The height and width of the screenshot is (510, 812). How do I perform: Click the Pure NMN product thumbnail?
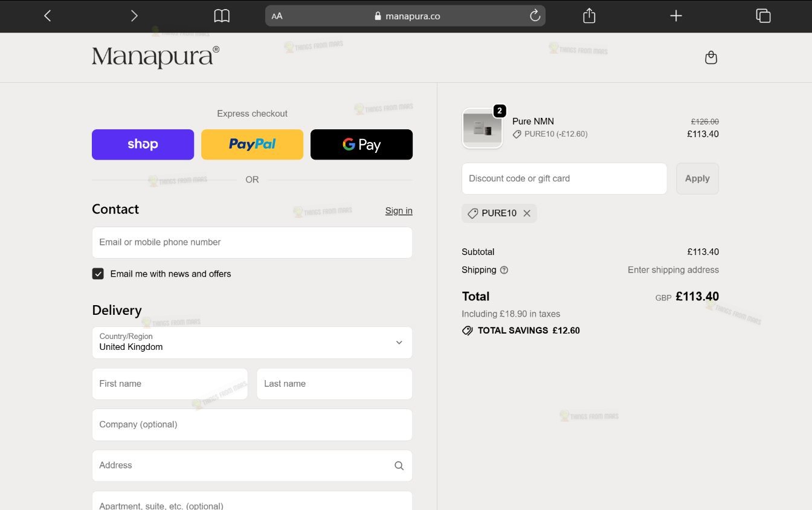(x=482, y=127)
